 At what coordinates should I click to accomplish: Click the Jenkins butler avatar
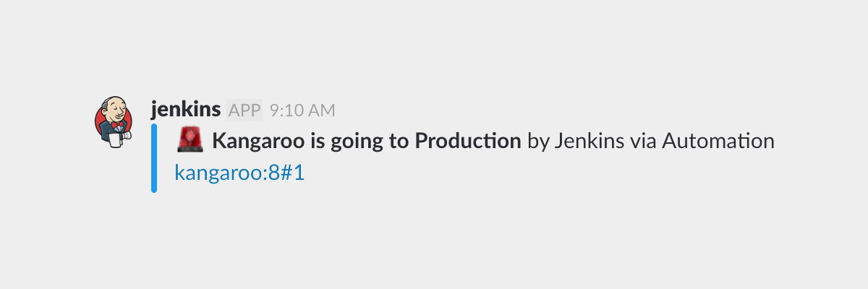point(114,121)
